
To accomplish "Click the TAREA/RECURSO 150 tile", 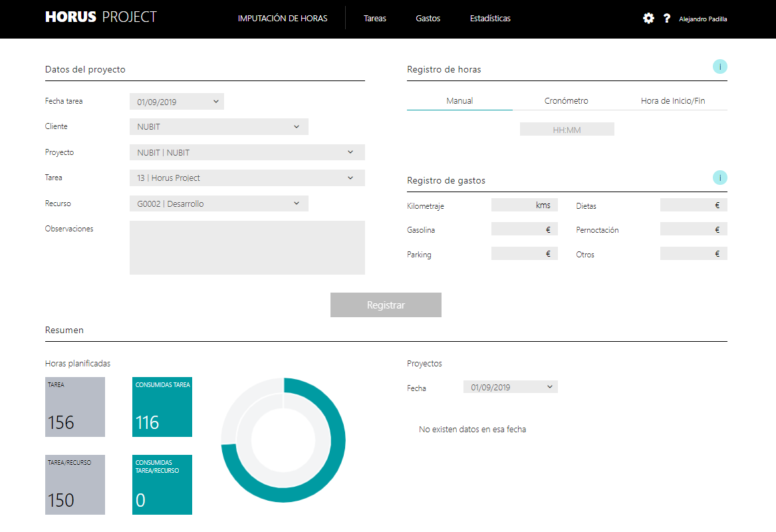I will pyautogui.click(x=74, y=485).
